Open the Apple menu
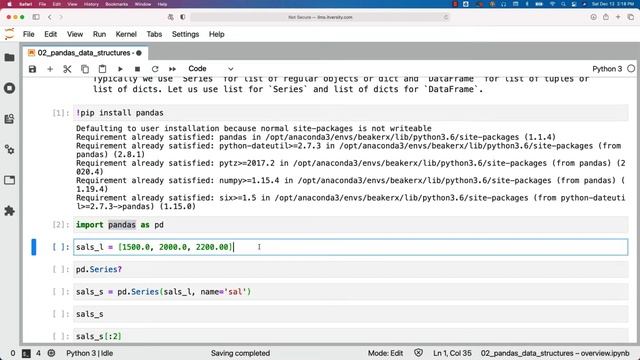The width and height of the screenshot is (640, 360). pyautogui.click(x=9, y=4)
